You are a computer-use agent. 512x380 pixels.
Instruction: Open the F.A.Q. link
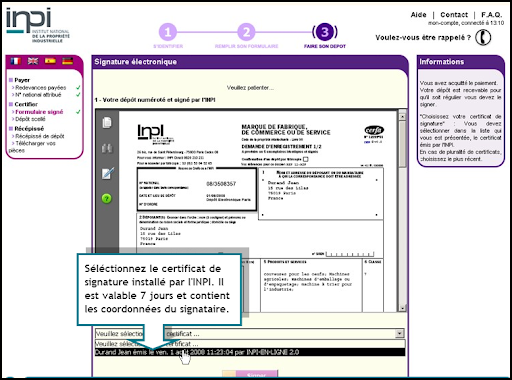491,15
